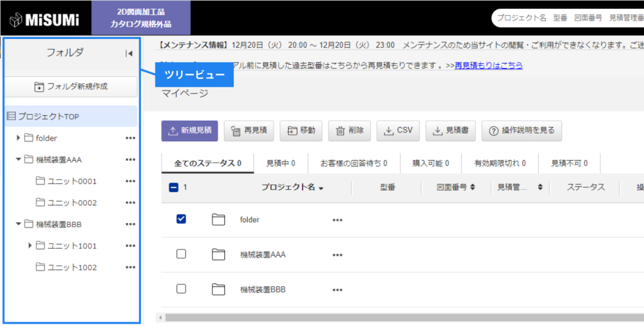
Task: Select プロジェクトTOP in the tree
Action: [72, 116]
